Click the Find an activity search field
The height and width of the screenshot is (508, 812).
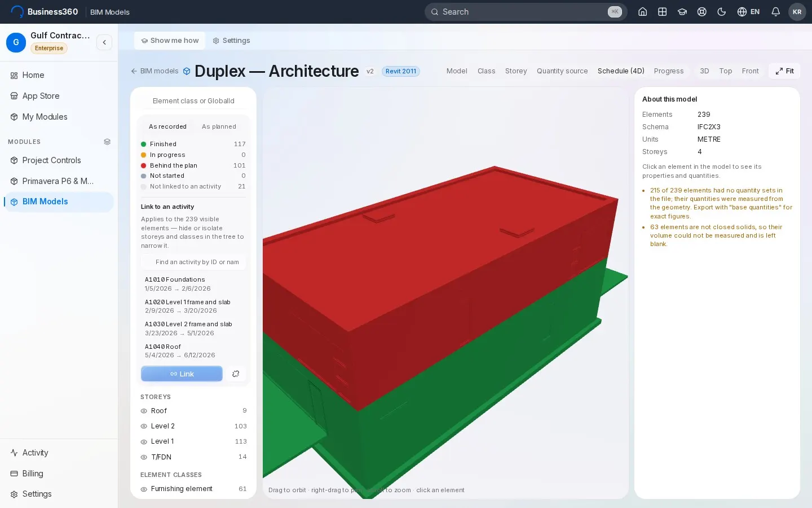pyautogui.click(x=193, y=262)
